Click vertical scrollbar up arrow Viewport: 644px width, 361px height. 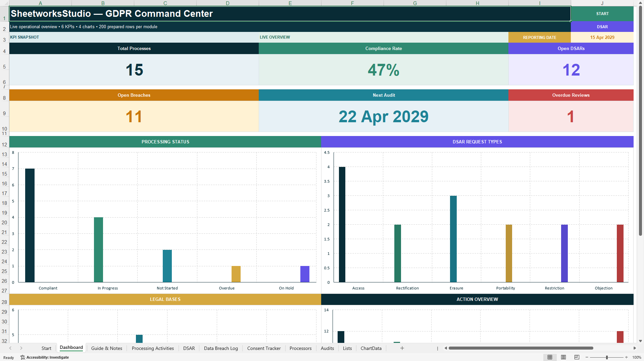[x=641, y=3]
